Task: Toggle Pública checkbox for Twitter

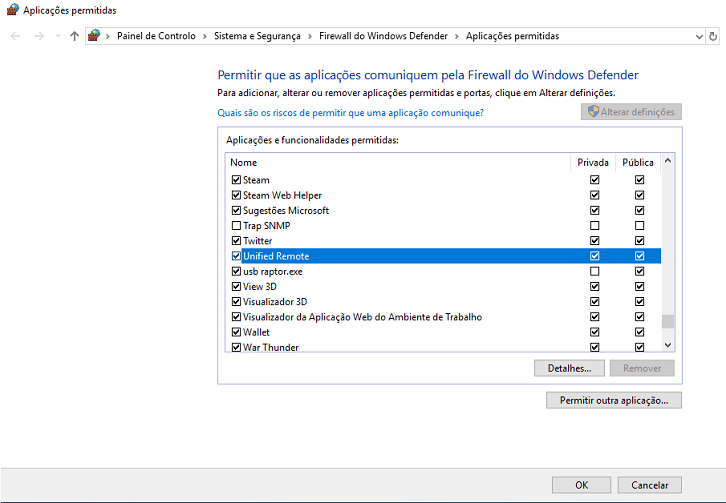Action: (639, 241)
